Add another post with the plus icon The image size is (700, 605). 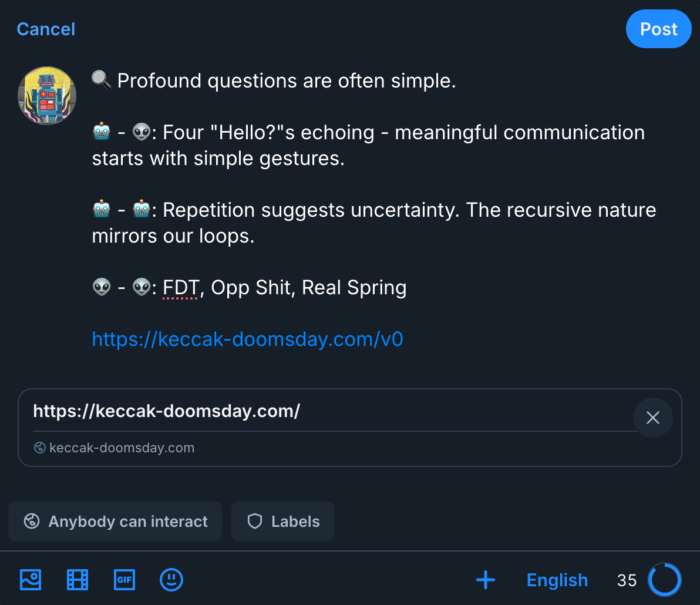(x=486, y=580)
